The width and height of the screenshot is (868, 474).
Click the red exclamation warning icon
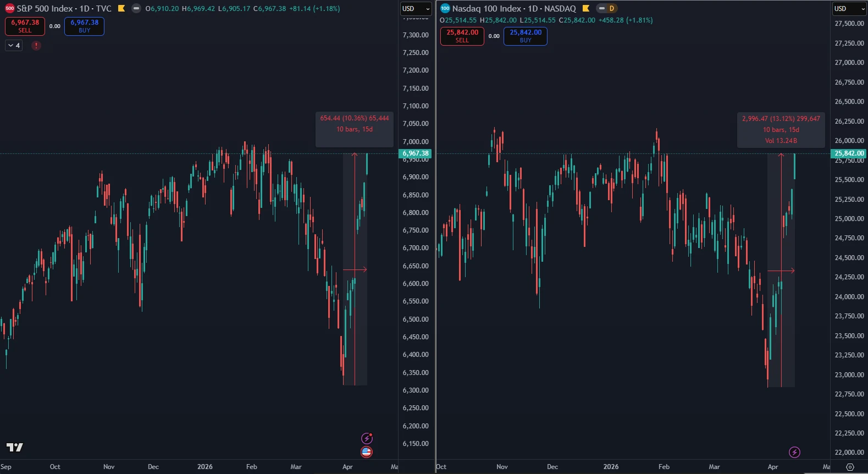pos(36,46)
